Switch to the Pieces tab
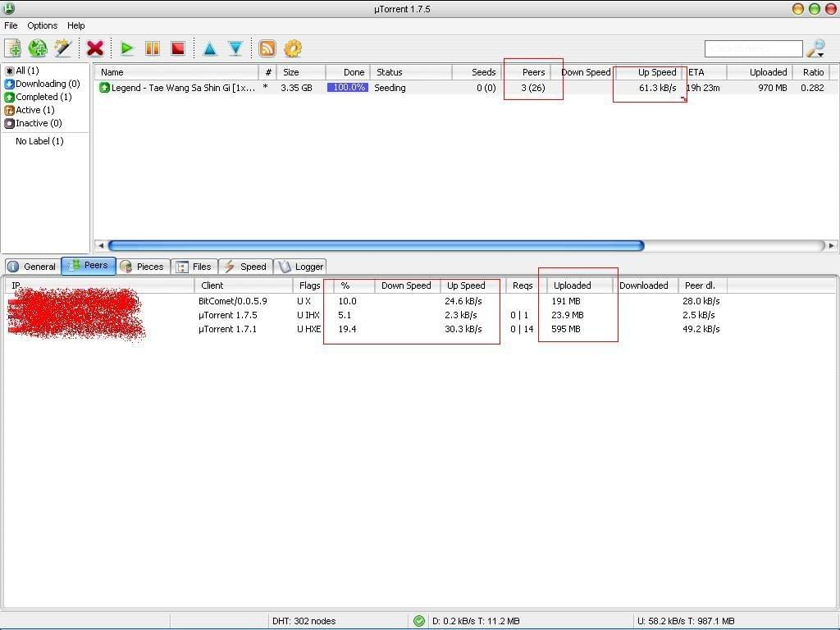Viewport: 840px width, 630px height. (143, 267)
